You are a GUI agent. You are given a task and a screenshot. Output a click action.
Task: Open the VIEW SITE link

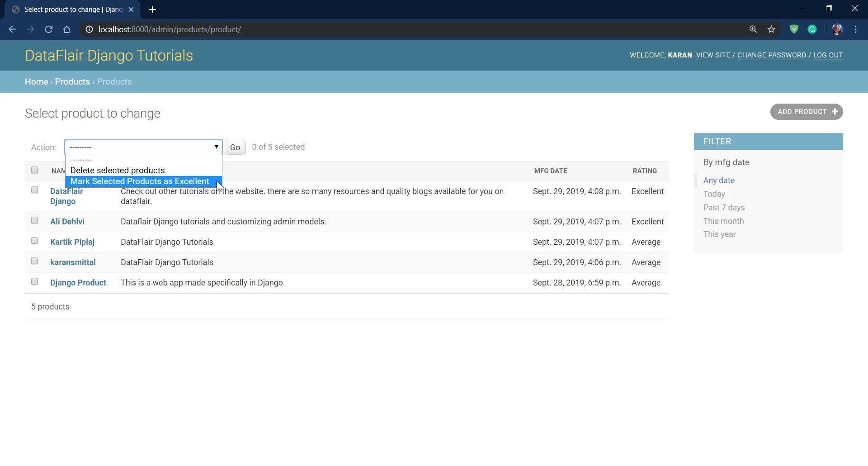[x=713, y=55]
